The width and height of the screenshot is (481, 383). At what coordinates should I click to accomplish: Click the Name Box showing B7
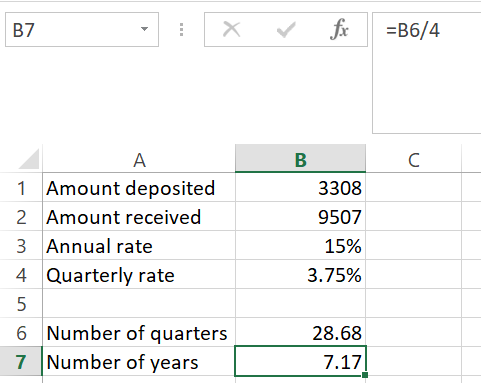coord(82,30)
